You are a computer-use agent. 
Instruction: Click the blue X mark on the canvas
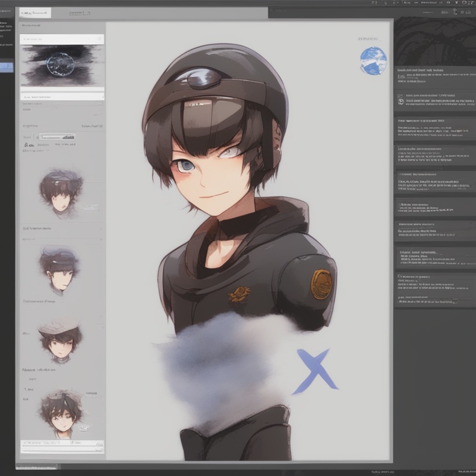tap(316, 371)
